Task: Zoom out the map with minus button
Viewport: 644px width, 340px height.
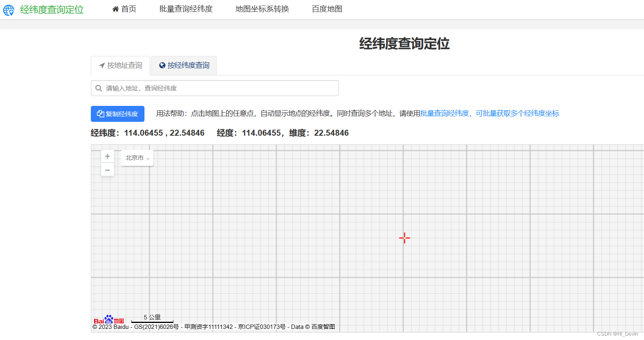Action: tap(108, 170)
